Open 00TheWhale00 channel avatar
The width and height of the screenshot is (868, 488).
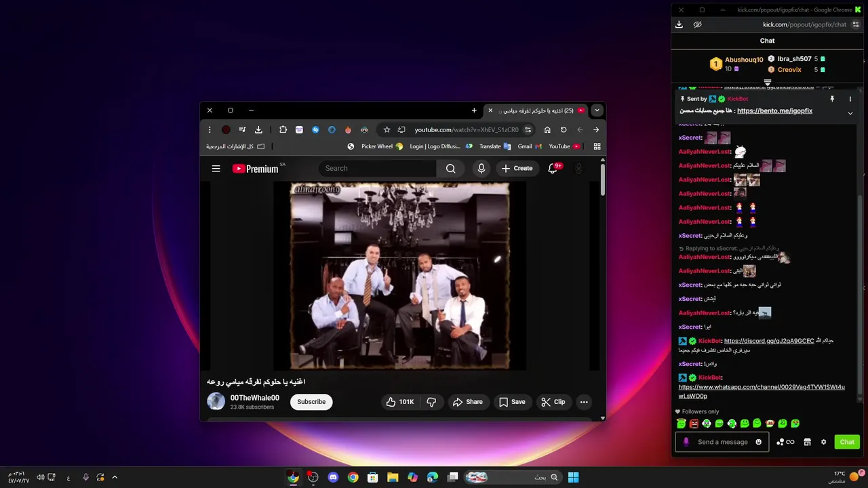(x=216, y=401)
